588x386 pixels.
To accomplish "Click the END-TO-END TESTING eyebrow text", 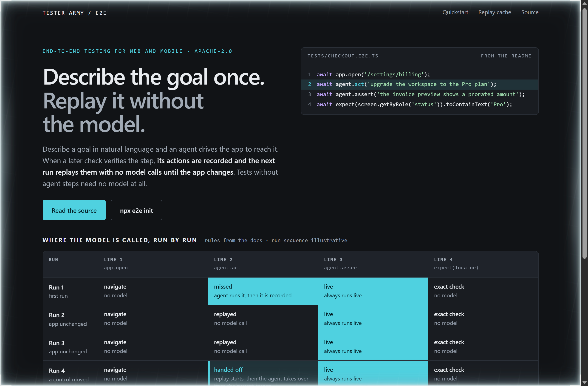I will (137, 51).
